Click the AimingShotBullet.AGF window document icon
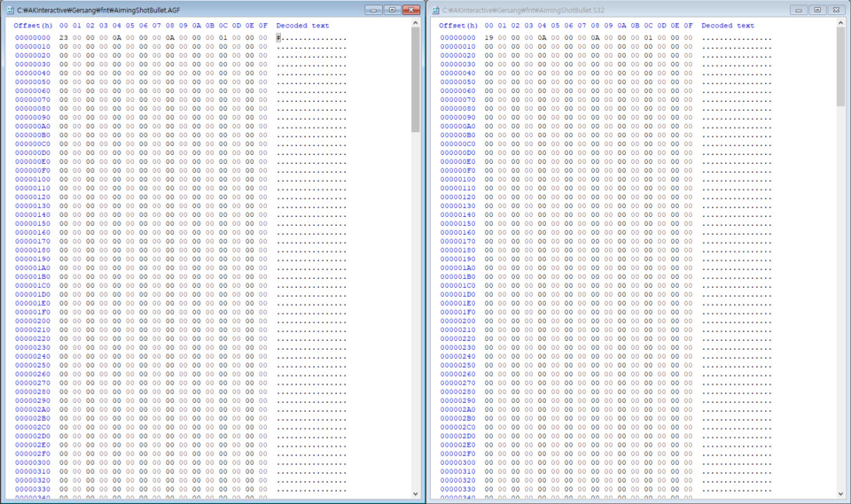This screenshot has width=851, height=504. pyautogui.click(x=9, y=10)
